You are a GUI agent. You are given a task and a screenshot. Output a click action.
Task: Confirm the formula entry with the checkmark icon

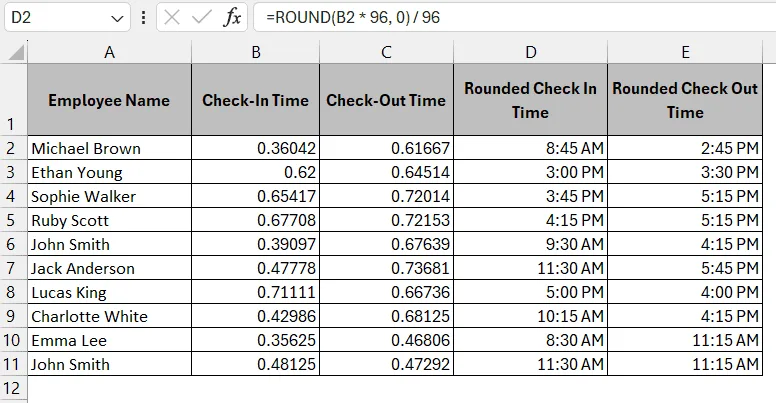[202, 18]
